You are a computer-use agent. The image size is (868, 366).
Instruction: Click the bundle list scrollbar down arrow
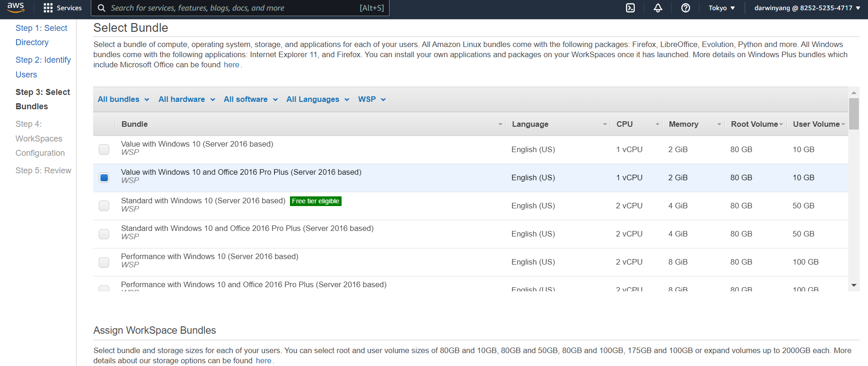point(854,285)
